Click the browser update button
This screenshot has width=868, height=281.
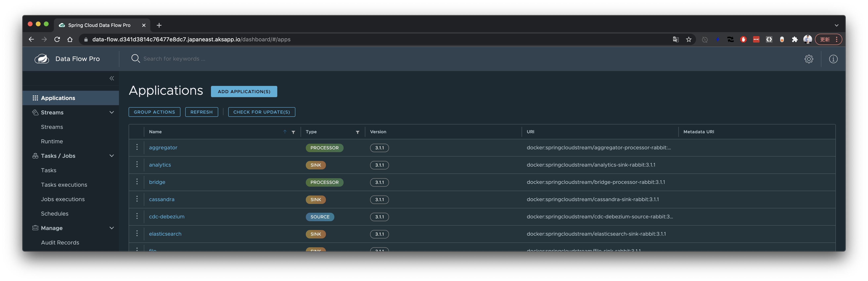point(828,39)
